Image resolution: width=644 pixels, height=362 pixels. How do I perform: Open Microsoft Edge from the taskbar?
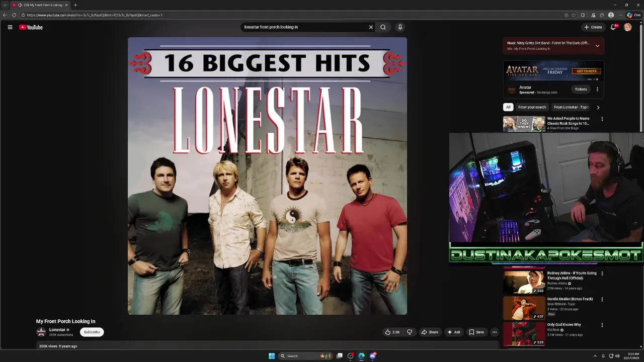361,356
